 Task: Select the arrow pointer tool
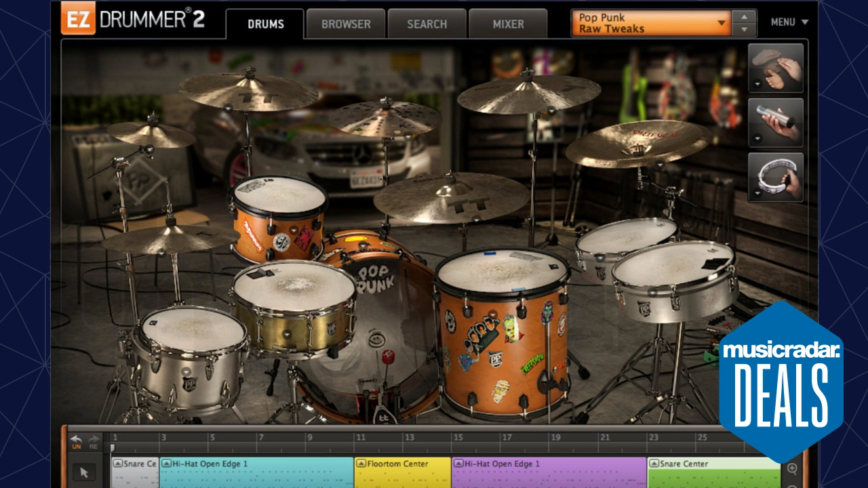click(85, 472)
